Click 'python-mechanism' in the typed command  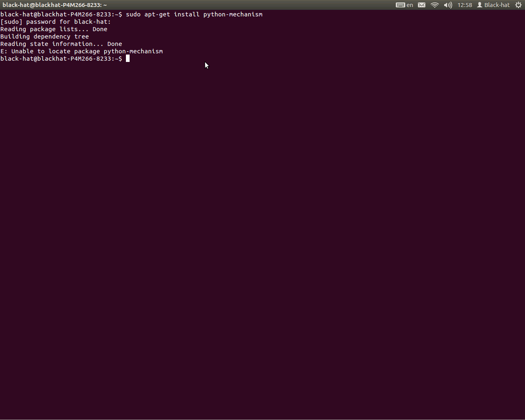pyautogui.click(x=233, y=14)
